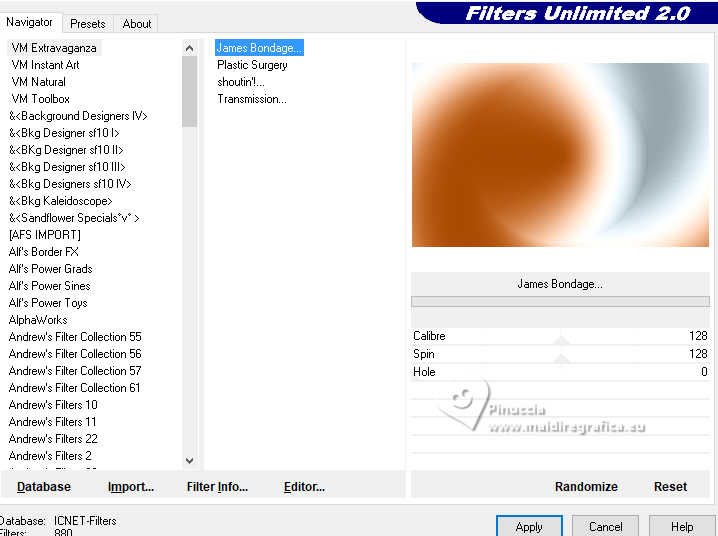Apply the selected filter
This screenshot has height=536, width=718.
coord(529,526)
